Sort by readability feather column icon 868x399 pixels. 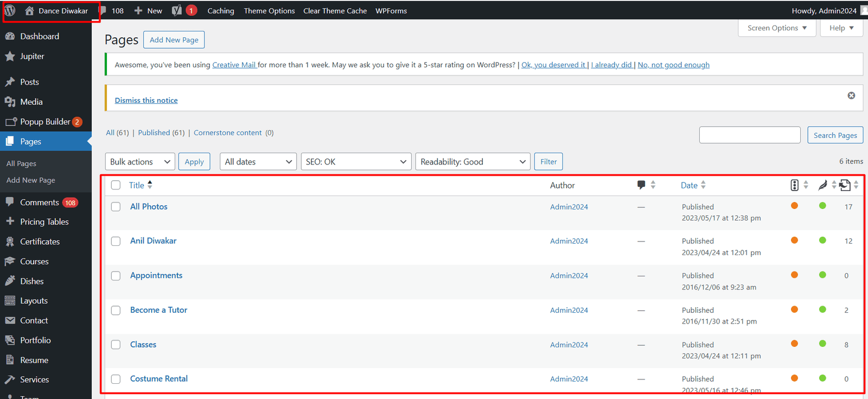click(x=822, y=185)
